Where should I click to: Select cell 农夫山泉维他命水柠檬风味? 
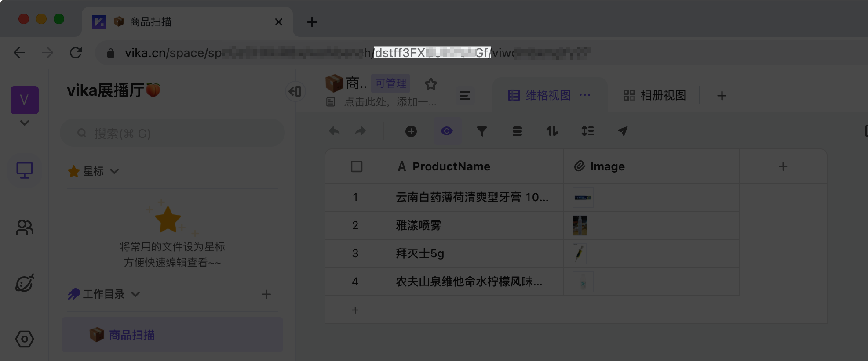(x=475, y=282)
